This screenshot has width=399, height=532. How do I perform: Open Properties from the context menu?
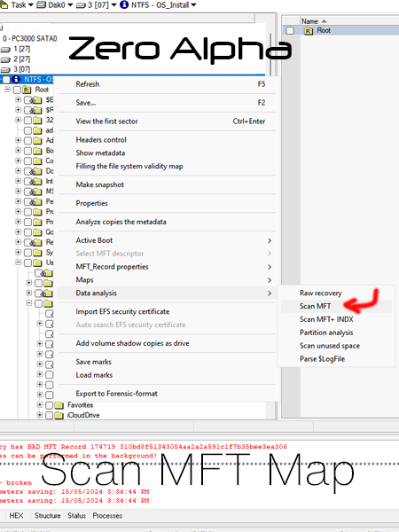click(x=167, y=203)
